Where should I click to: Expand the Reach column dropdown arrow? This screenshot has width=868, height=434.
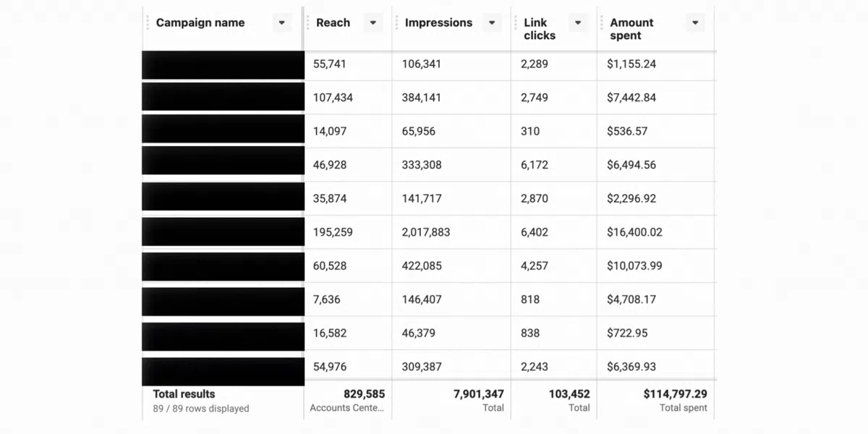(373, 23)
